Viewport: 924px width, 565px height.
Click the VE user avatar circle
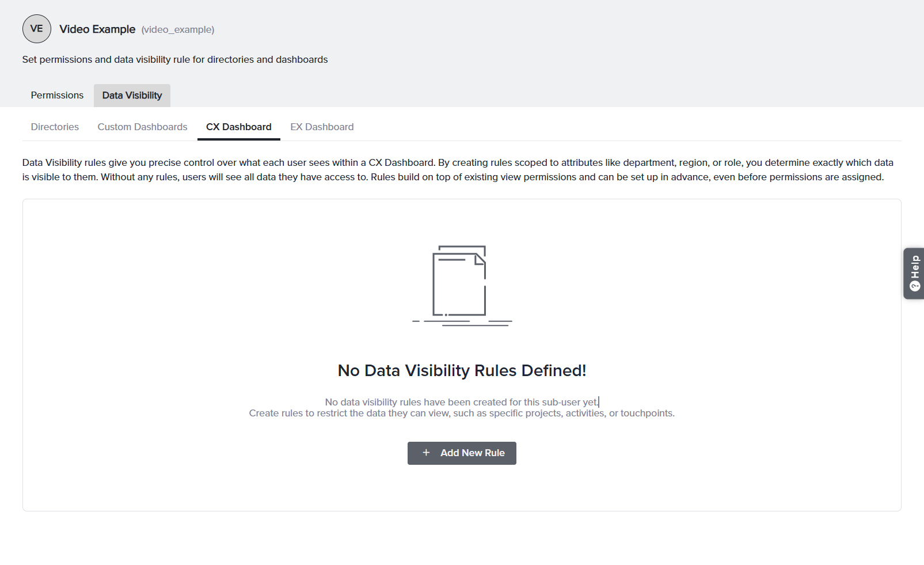point(37,29)
